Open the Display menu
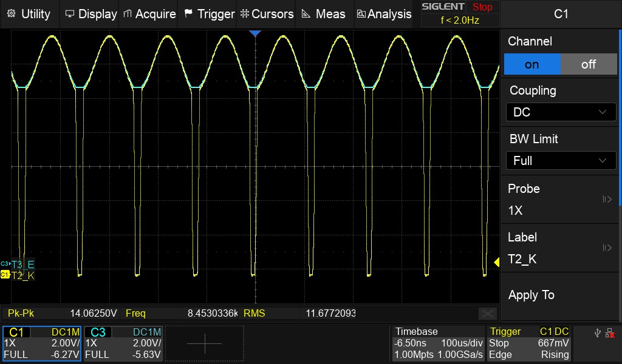This screenshot has width=622, height=364. (91, 14)
